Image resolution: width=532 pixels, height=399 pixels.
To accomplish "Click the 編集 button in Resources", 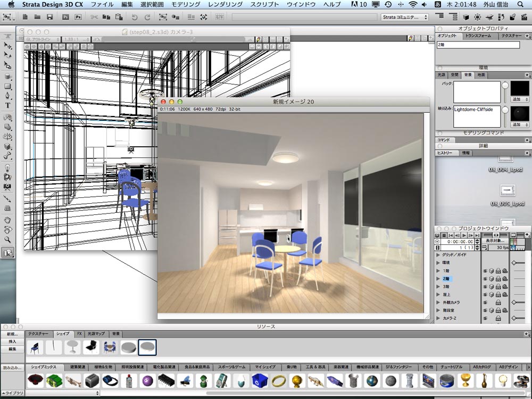I will coord(13,349).
